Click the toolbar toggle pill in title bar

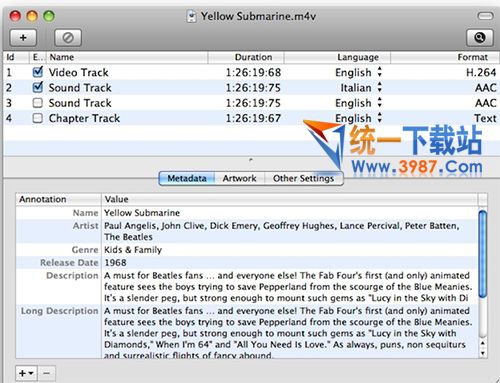pyautogui.click(x=485, y=16)
